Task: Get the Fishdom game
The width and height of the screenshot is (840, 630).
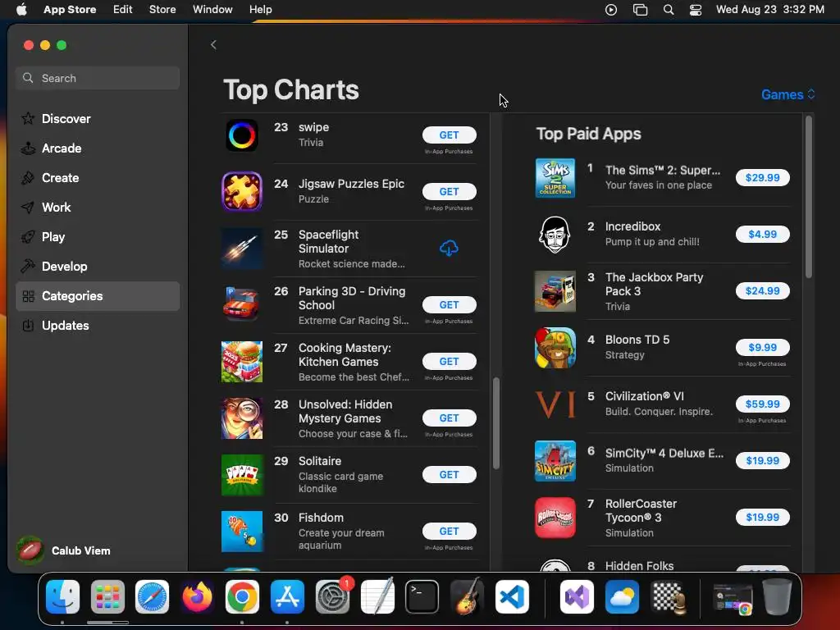Action: click(x=449, y=532)
